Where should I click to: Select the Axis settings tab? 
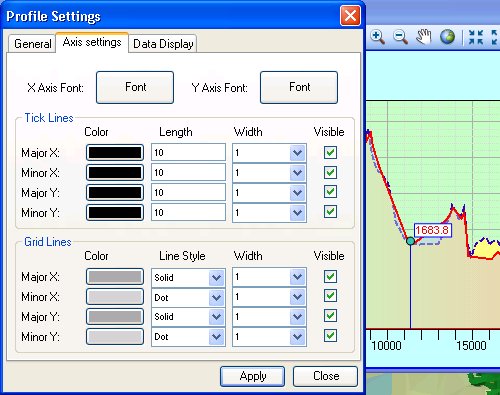pos(92,42)
